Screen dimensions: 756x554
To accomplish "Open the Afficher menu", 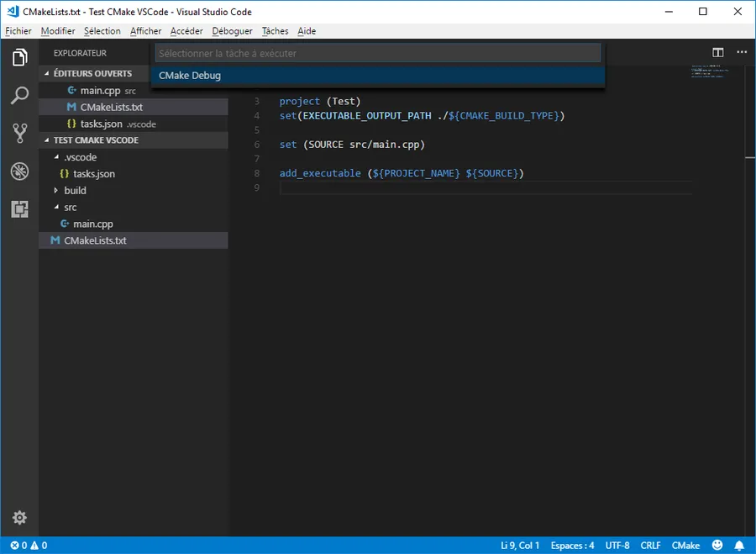I will point(145,31).
